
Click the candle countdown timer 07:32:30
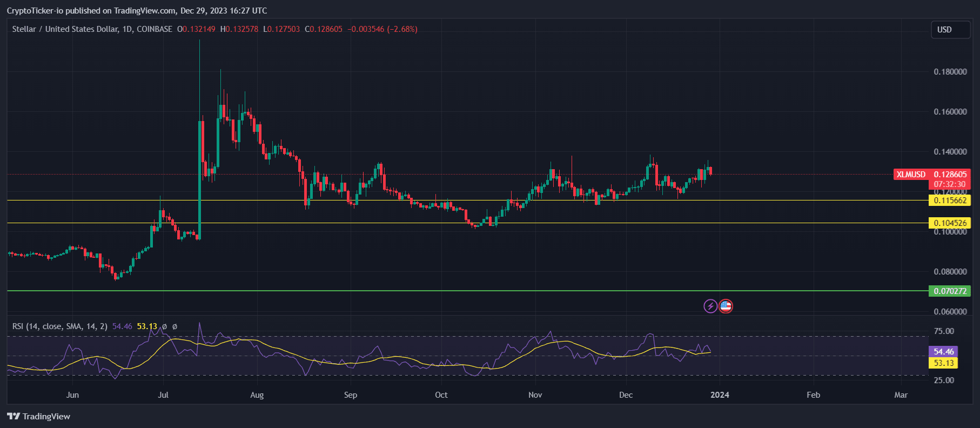tap(950, 184)
